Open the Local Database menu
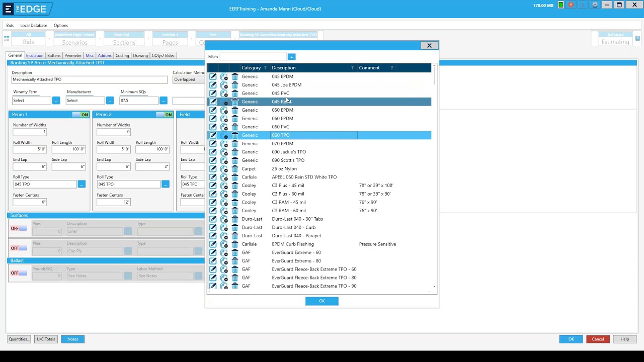The width and height of the screenshot is (644, 362). click(x=34, y=25)
